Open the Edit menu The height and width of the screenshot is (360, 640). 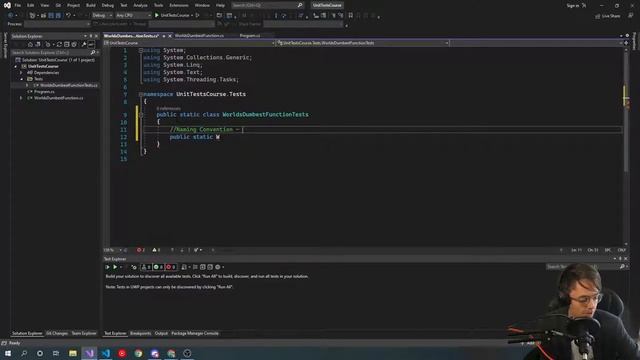(x=31, y=5)
